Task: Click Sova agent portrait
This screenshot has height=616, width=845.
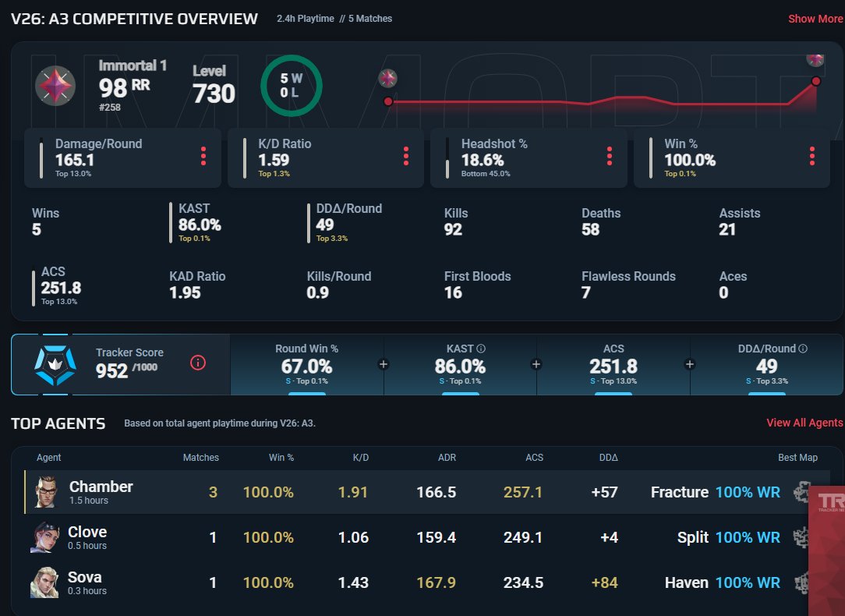Action: 44,582
